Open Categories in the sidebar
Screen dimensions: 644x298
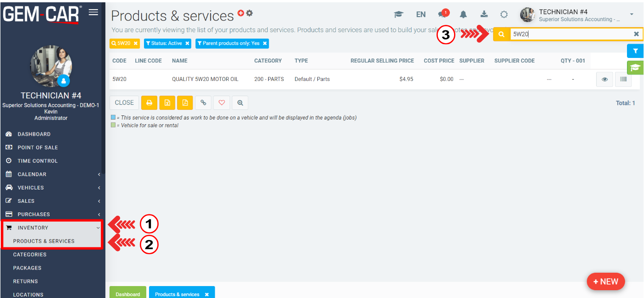tap(30, 254)
